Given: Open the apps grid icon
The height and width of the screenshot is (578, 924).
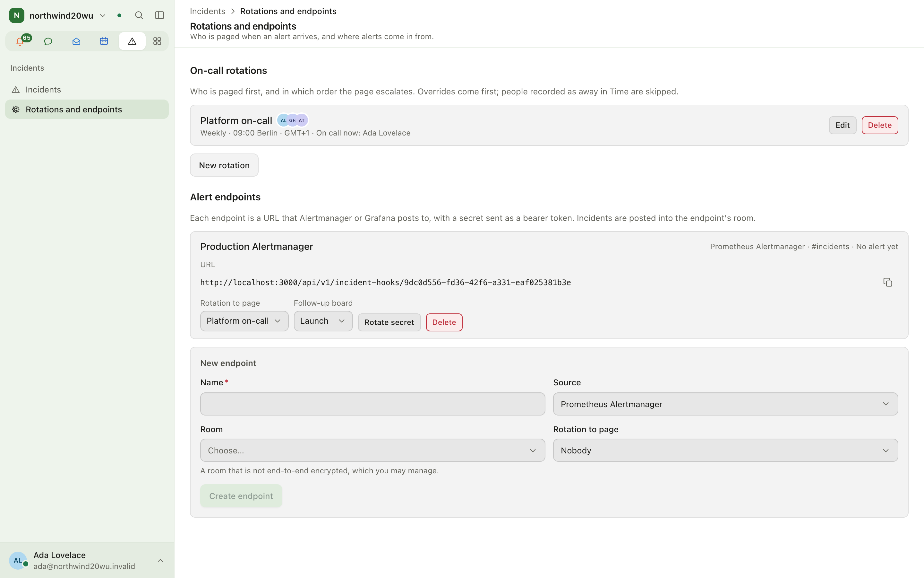Looking at the screenshot, I should pos(157,41).
